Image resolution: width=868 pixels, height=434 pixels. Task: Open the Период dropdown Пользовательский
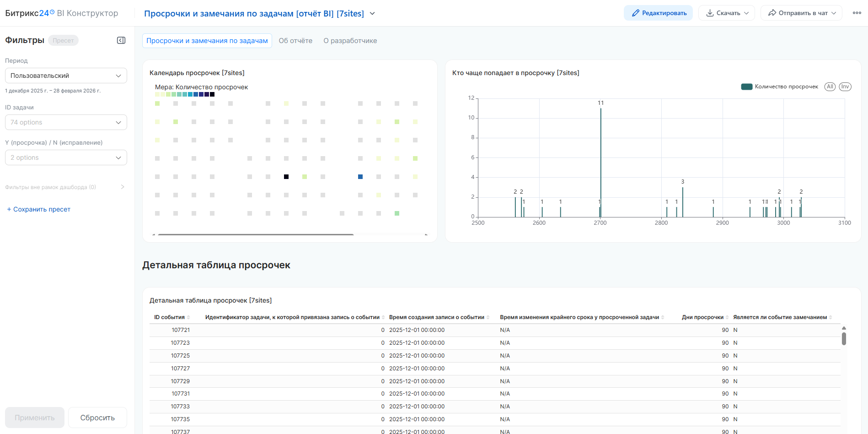coord(66,76)
